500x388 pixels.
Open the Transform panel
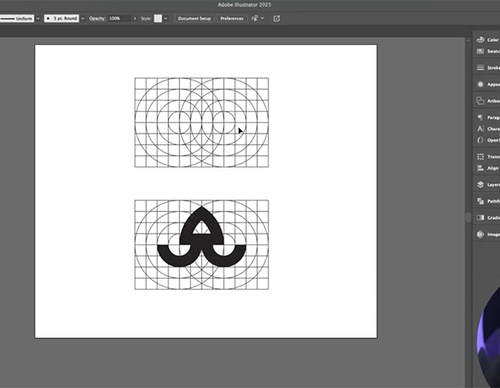tap(487, 156)
